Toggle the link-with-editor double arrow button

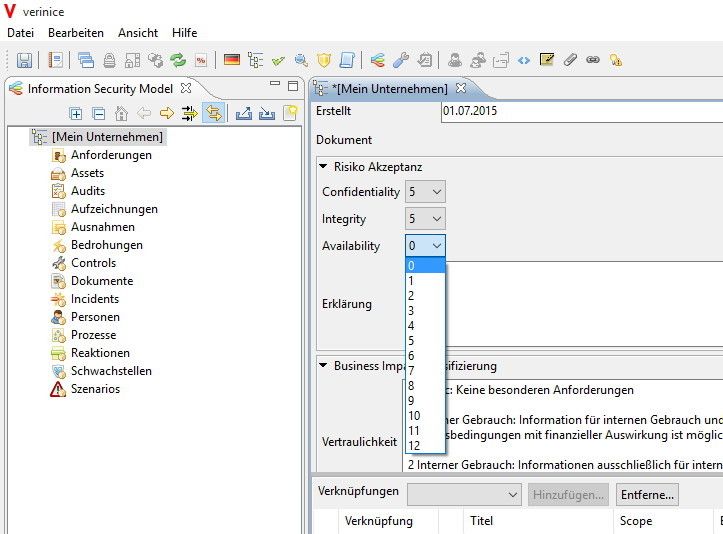213,113
